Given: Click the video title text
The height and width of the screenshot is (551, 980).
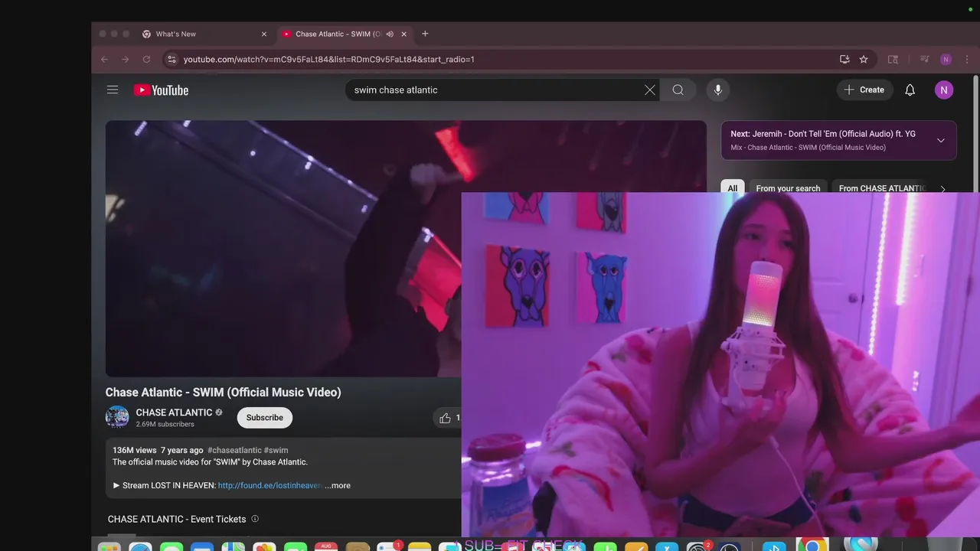Looking at the screenshot, I should click(x=224, y=392).
